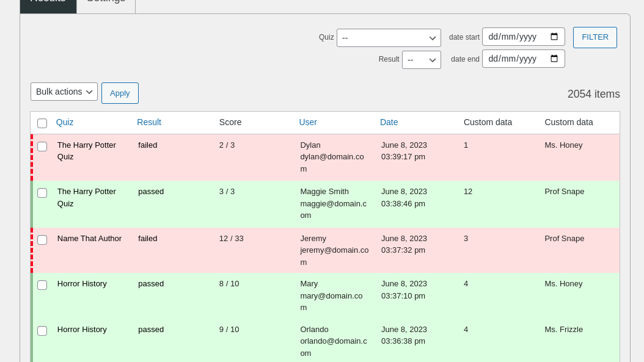644x362 pixels.
Task: Sort results by the Result column header
Action: point(149,122)
